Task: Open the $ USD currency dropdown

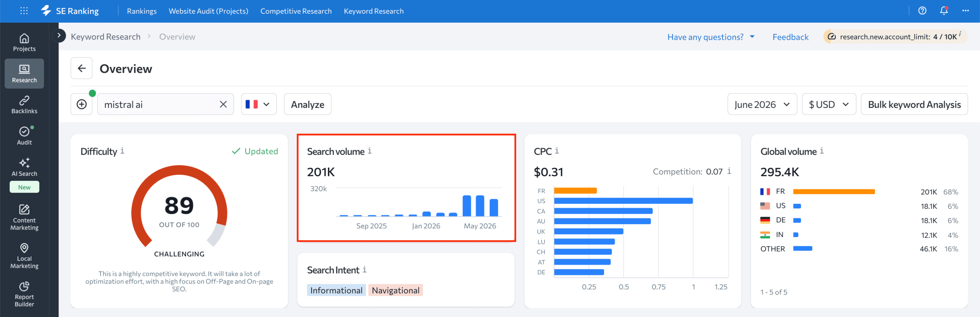Action: tap(829, 104)
